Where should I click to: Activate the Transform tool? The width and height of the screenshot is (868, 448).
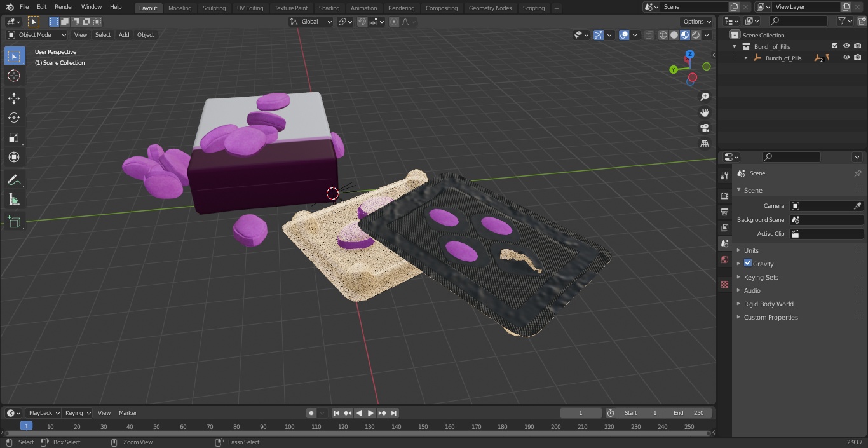point(14,157)
